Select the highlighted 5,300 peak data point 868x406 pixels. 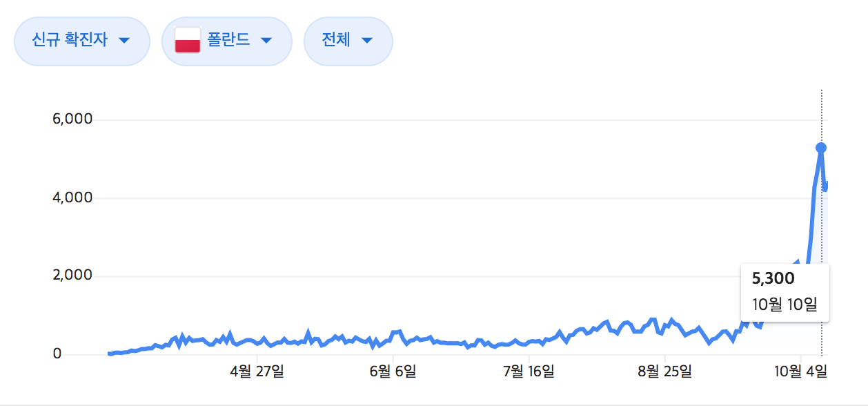[x=821, y=148]
